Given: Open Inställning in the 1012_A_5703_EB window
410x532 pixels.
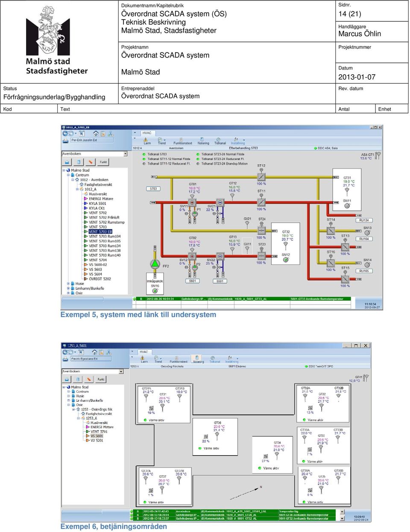Looking at the screenshot, I should [x=237, y=141].
